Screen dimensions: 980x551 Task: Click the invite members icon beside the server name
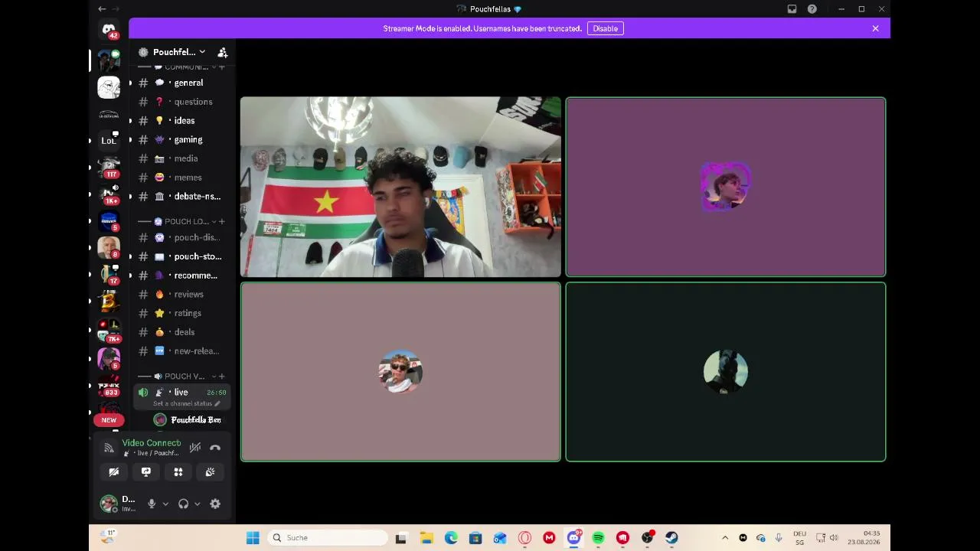coord(223,52)
